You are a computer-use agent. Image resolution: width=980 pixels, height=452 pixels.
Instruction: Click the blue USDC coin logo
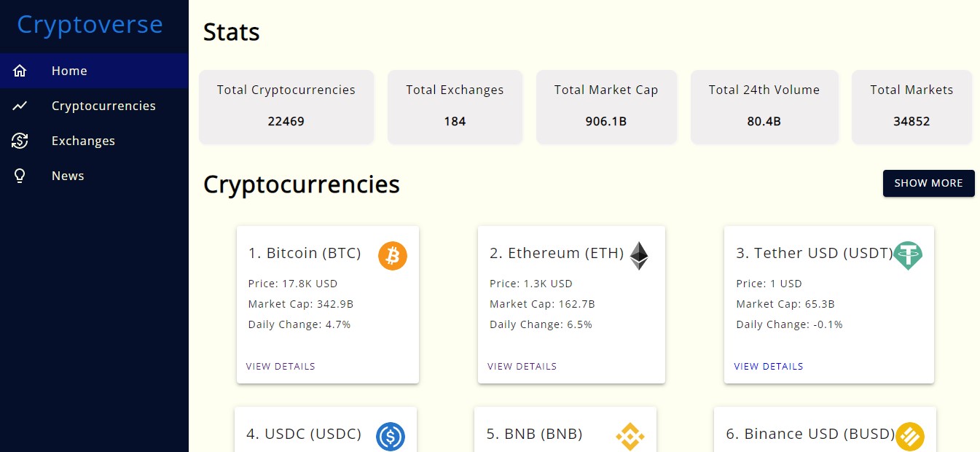click(391, 437)
